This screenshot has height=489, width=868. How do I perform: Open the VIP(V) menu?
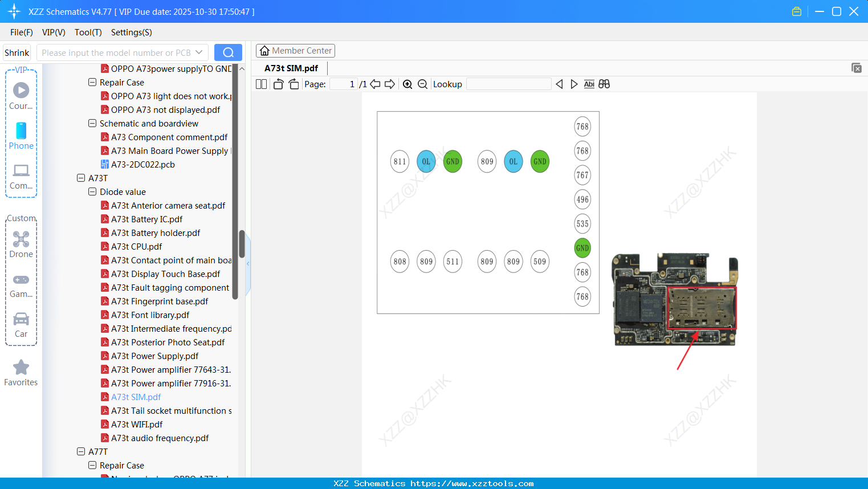(54, 32)
